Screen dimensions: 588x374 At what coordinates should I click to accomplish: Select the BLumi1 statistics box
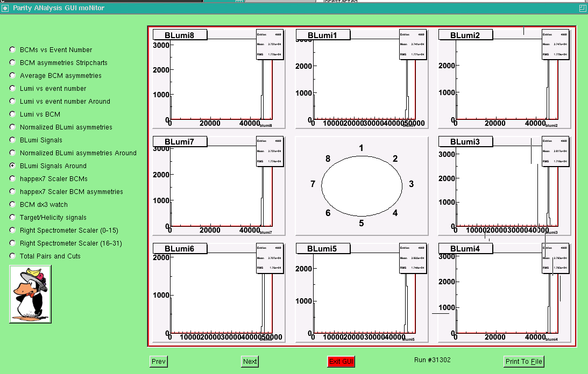tap(413, 45)
